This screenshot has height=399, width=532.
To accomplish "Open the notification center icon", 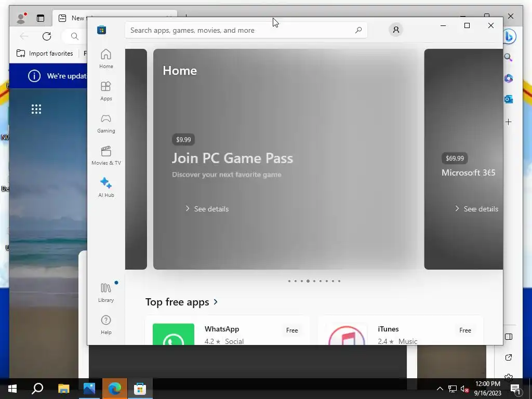I will pos(515,389).
